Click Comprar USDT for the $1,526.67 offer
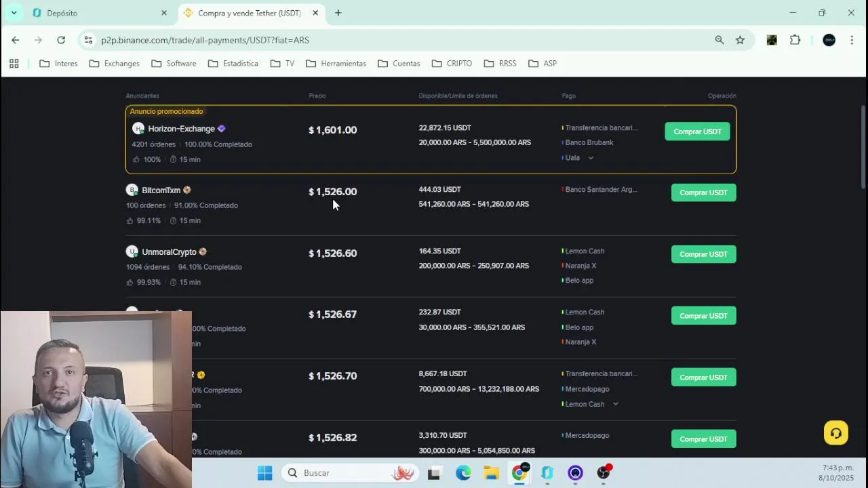Viewport: 868px width, 488px height. tap(703, 316)
